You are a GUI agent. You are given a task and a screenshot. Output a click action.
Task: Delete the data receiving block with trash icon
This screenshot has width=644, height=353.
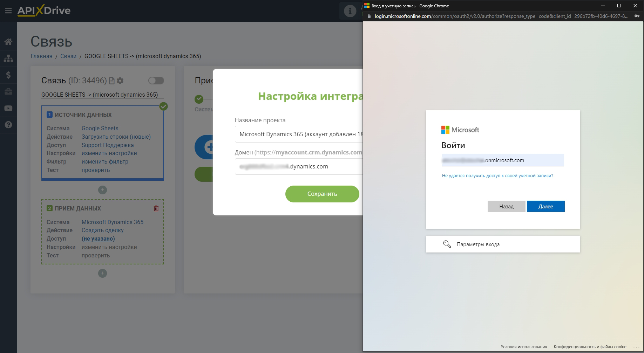156,208
